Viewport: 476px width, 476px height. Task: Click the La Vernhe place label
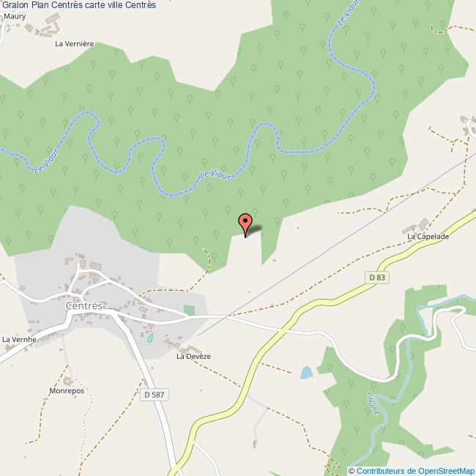[x=20, y=339]
